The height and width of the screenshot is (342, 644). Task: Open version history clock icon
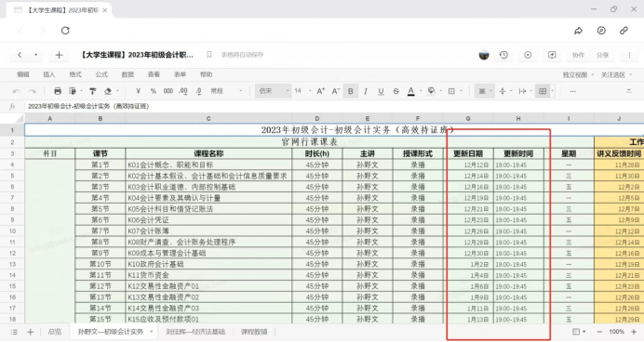(x=504, y=55)
